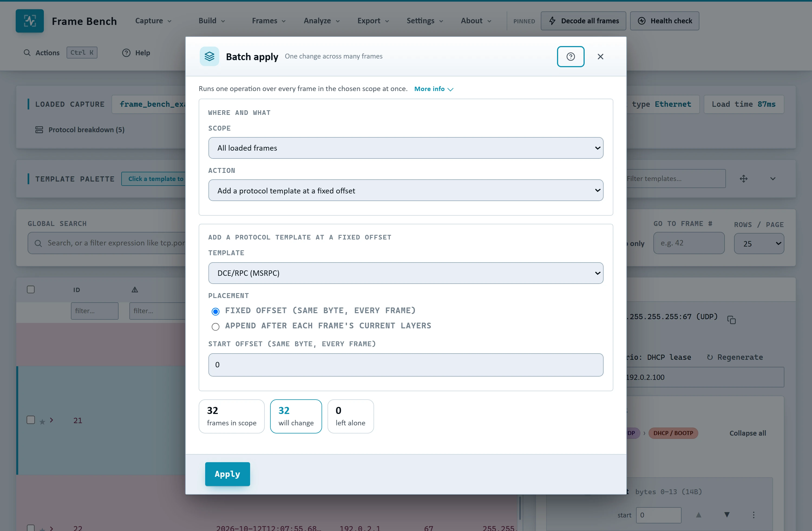
Task: Focus the Start offset input field
Action: tap(406, 365)
